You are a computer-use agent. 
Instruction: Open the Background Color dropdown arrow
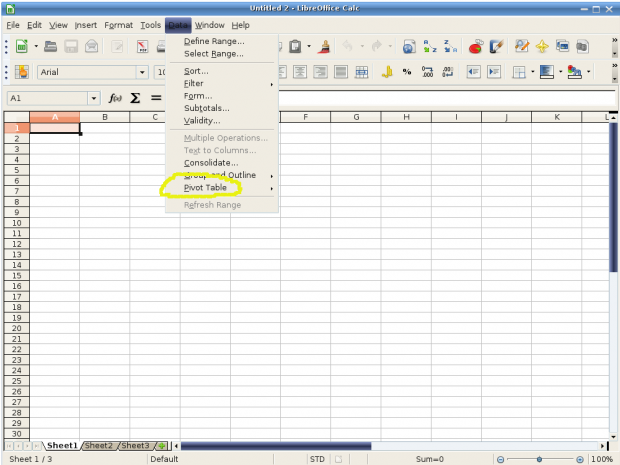point(560,72)
